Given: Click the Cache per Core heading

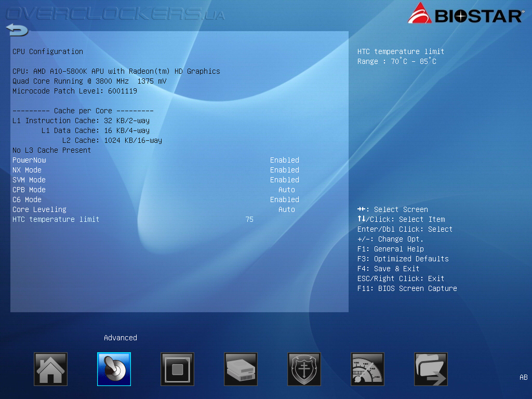Looking at the screenshot, I should (x=83, y=111).
